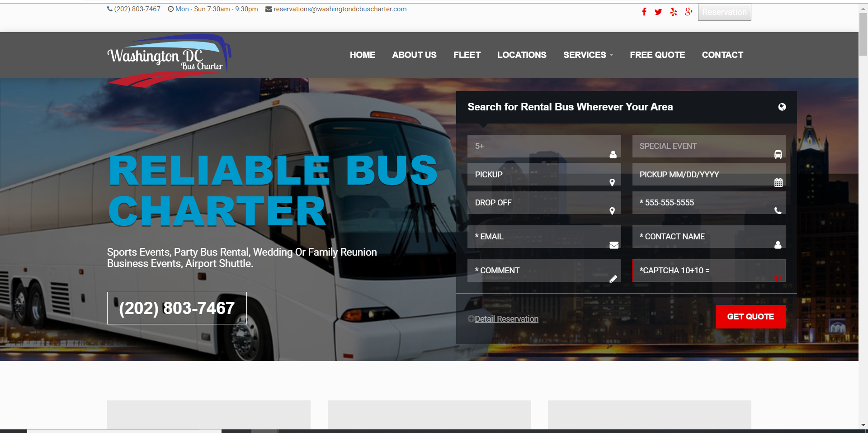868x433 pixels.
Task: Click the calendar icon in pickup date field
Action: [778, 182]
